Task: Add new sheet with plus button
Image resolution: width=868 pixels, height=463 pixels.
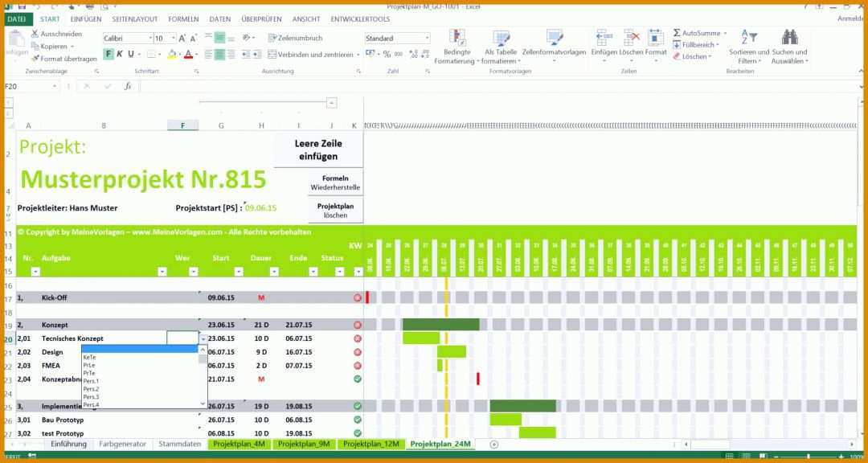Action: 493,445
